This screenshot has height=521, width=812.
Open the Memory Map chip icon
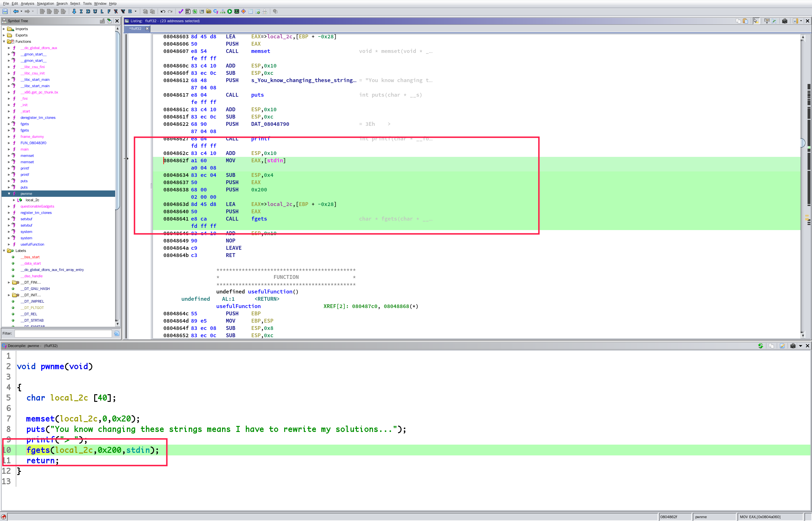pos(237,11)
